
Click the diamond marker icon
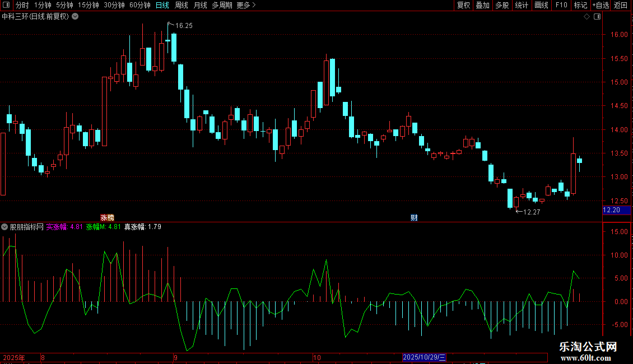pos(587,17)
